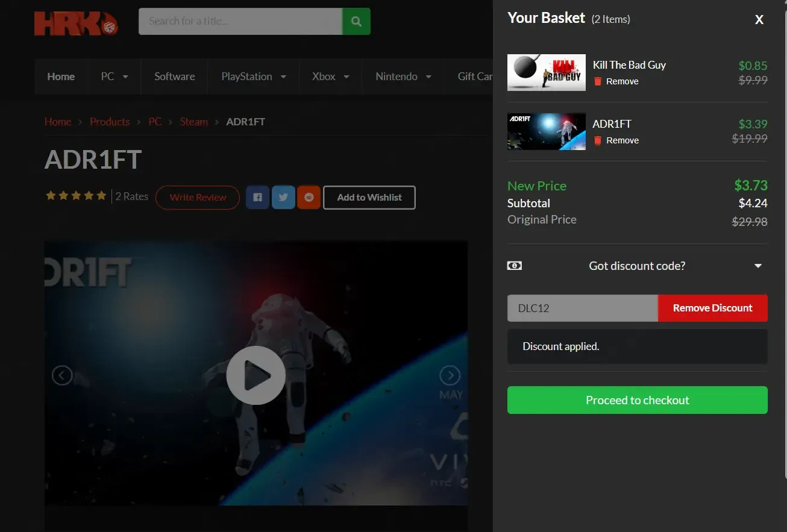
Task: Open the Xbox dropdown menu
Action: 330,77
